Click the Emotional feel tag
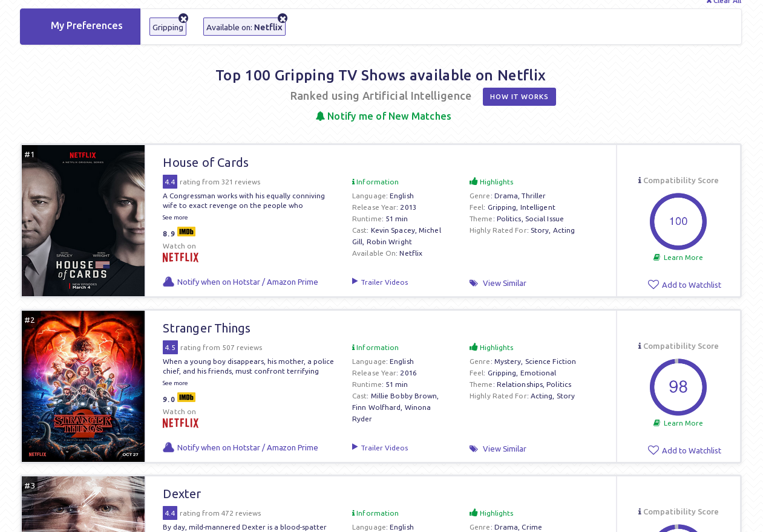 (x=538, y=373)
